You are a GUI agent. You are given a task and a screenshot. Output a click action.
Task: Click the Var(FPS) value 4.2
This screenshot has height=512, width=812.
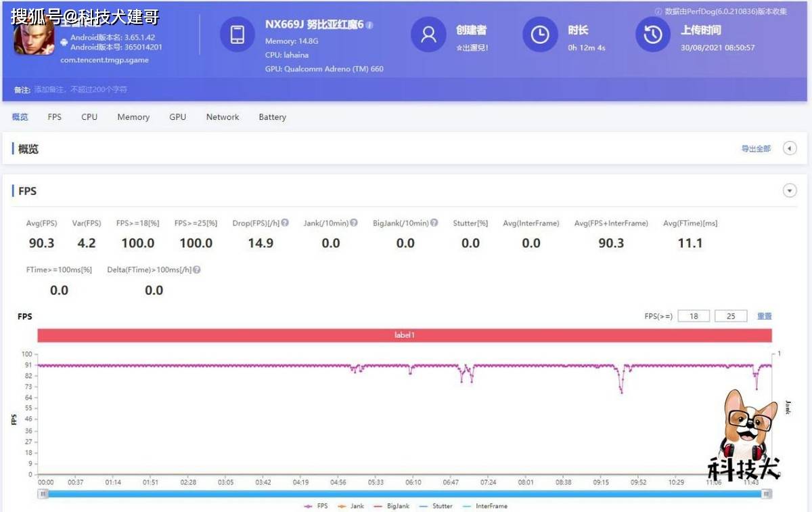coord(87,243)
